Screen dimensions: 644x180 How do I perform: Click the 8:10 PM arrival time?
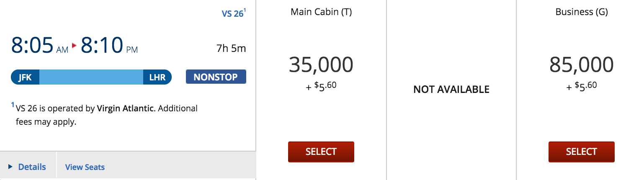[x=109, y=45]
